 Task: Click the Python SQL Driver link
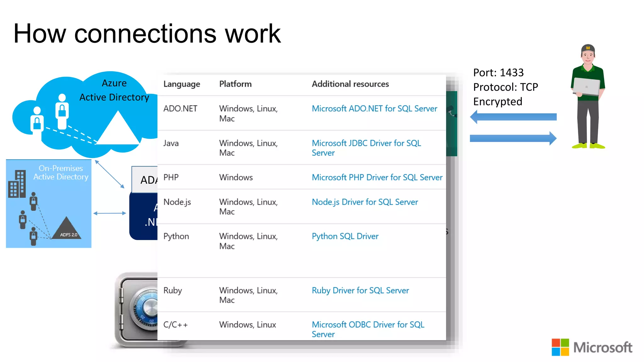point(345,236)
